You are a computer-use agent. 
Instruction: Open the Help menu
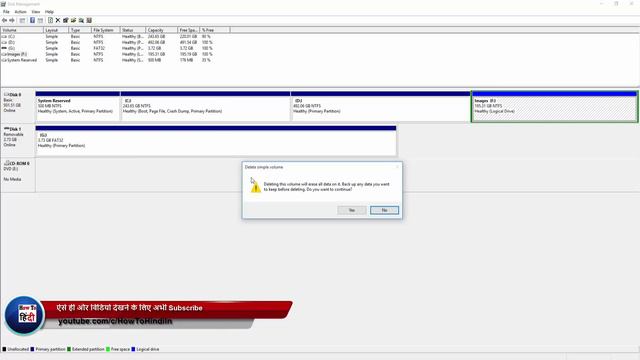49,12
